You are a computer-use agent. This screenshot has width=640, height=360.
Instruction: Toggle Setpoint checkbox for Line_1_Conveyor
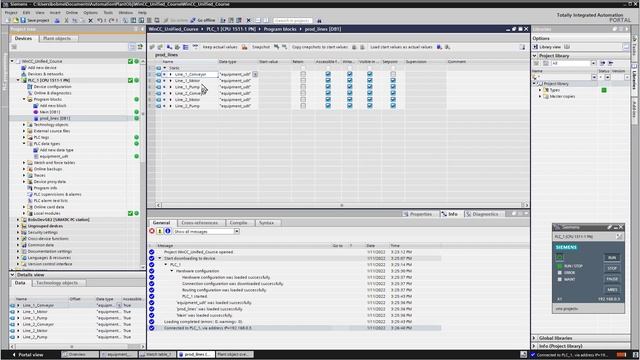tap(393, 74)
